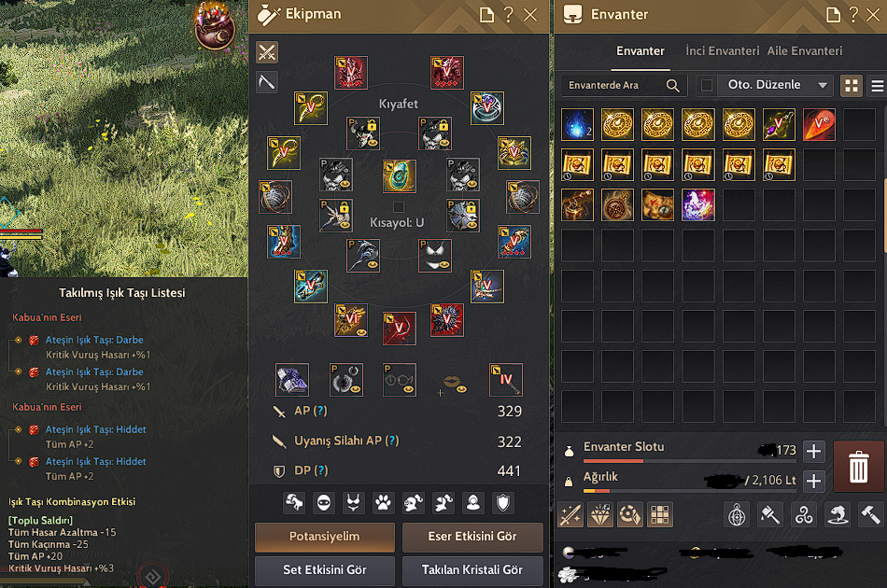
Task: Click the paw pet icon in equipment row
Action: click(x=384, y=503)
